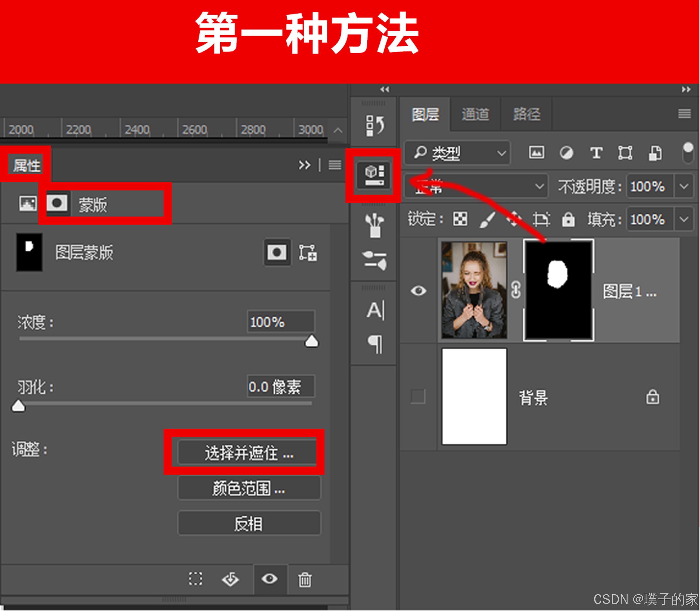This screenshot has width=700, height=611.
Task: Click the pixel layer filter icon
Action: [536, 152]
